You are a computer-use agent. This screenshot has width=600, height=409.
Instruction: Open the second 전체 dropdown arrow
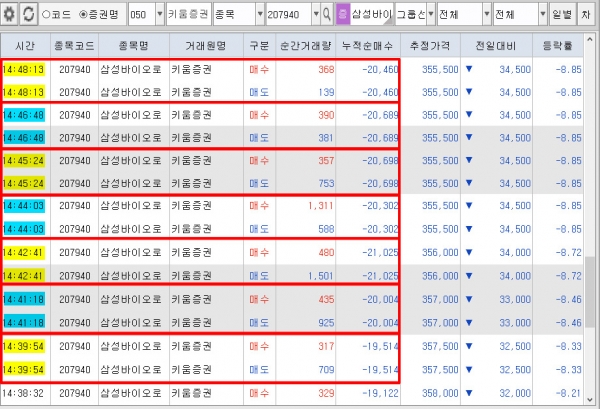pyautogui.click(x=543, y=15)
